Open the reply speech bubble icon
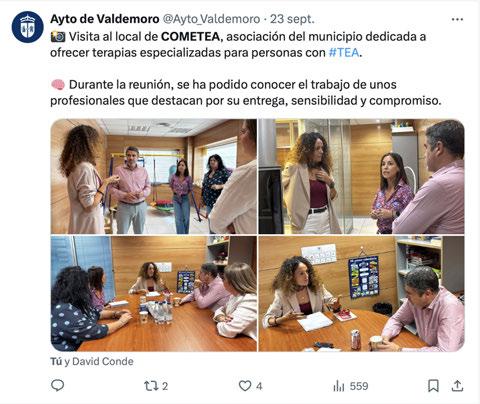Viewport: 480px width, 404px height. [57, 386]
